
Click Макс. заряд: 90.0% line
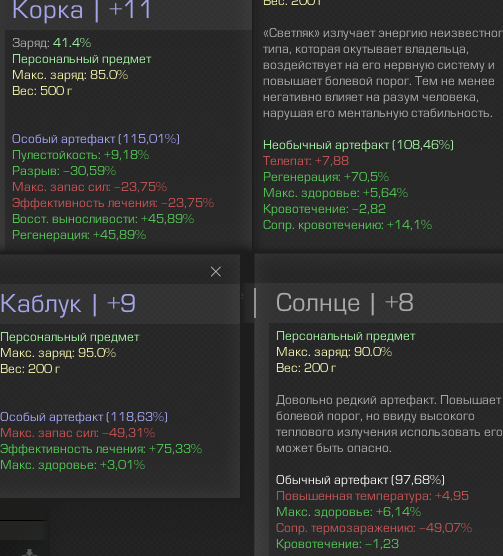334,352
